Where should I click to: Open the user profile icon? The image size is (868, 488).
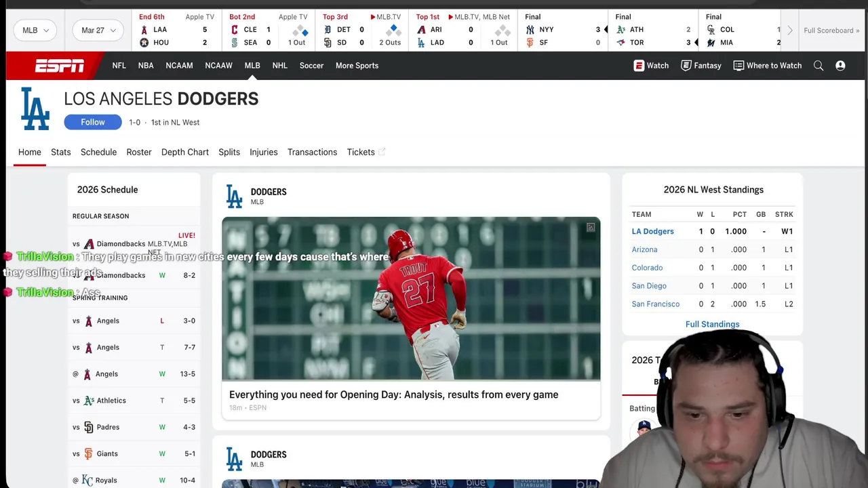click(840, 66)
